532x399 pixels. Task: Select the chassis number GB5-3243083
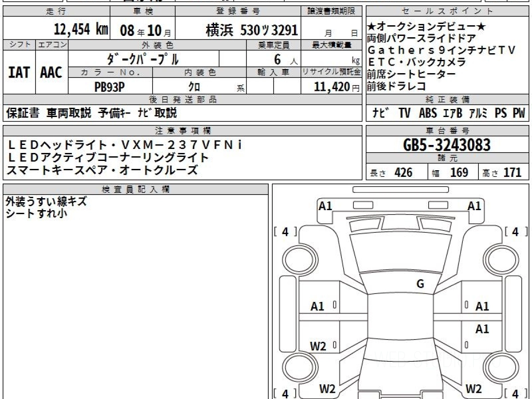coord(447,145)
